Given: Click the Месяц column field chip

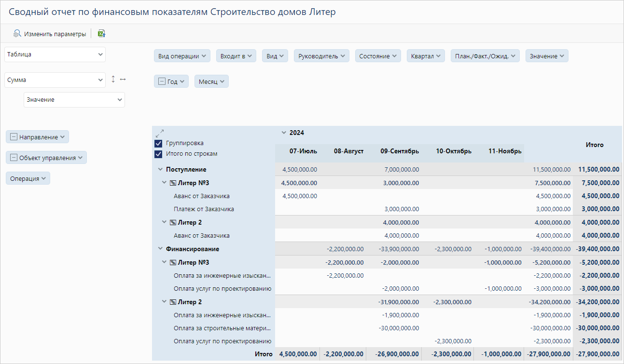Looking at the screenshot, I should [x=211, y=81].
